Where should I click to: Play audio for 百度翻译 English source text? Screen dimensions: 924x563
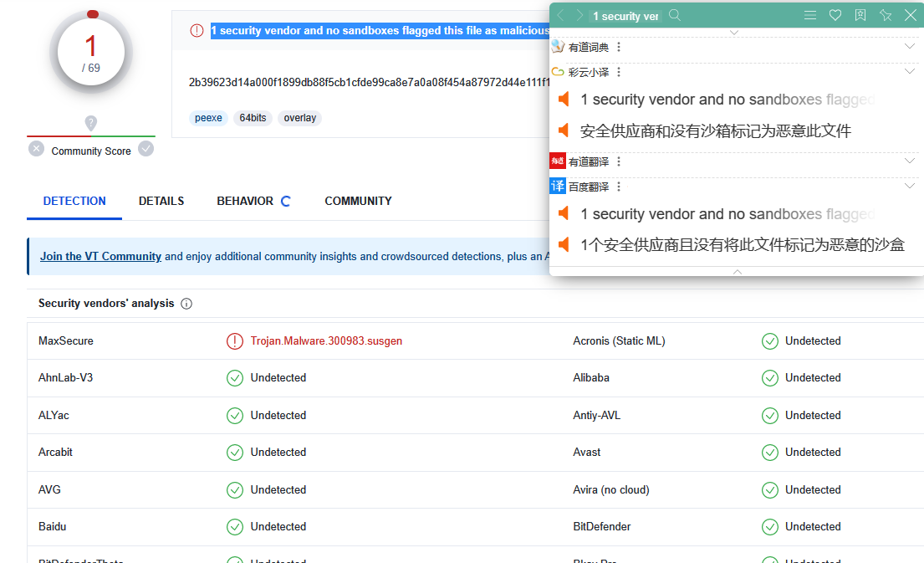point(564,213)
